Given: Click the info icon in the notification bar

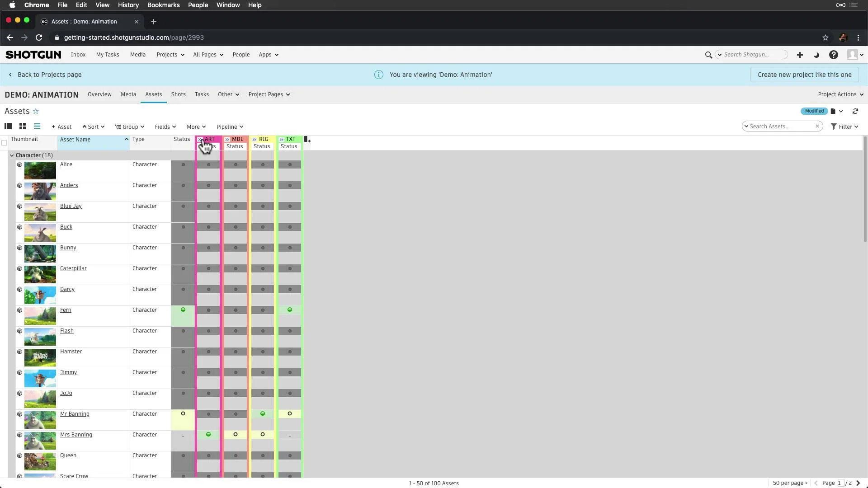Looking at the screenshot, I should 379,74.
